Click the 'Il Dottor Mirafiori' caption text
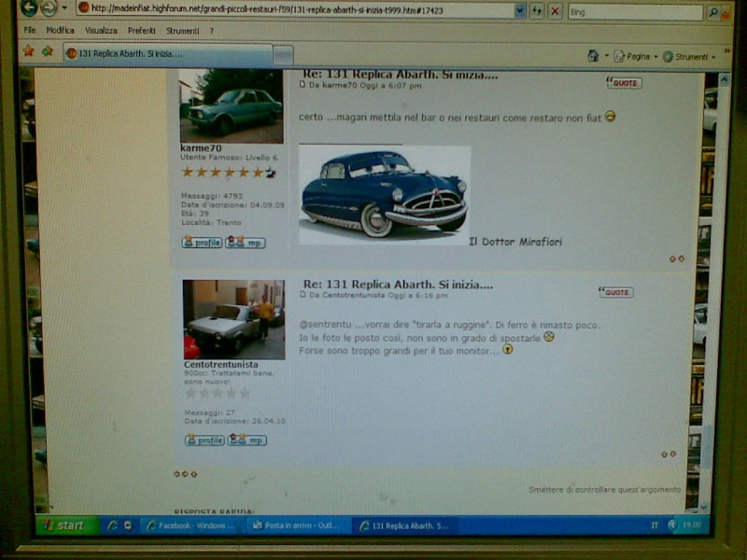This screenshot has height=560, width=747. [x=515, y=242]
